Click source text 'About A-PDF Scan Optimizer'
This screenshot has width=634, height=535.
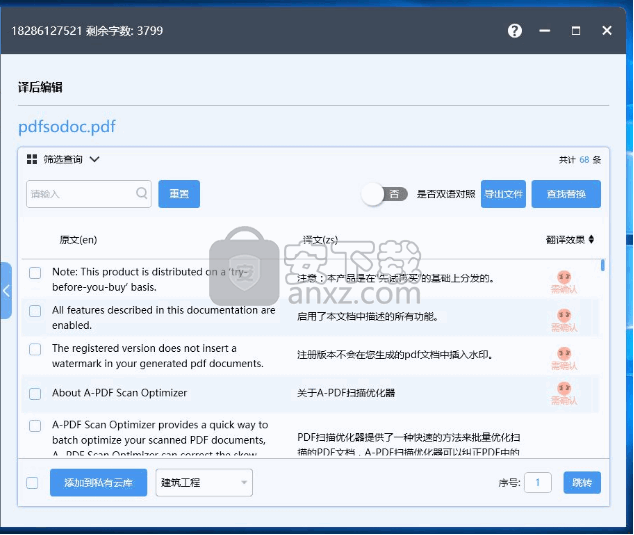120,393
